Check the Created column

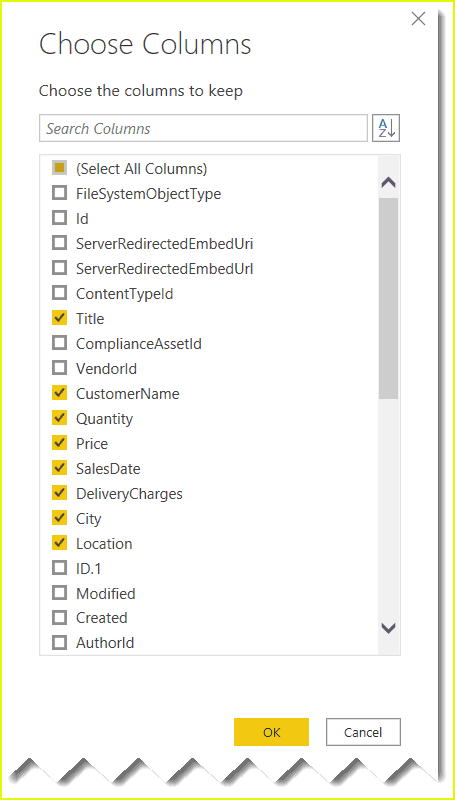(x=60, y=618)
